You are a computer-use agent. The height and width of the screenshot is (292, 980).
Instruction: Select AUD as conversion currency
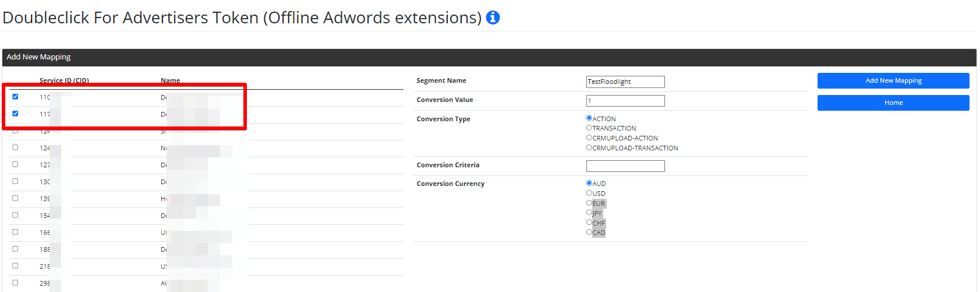(589, 183)
